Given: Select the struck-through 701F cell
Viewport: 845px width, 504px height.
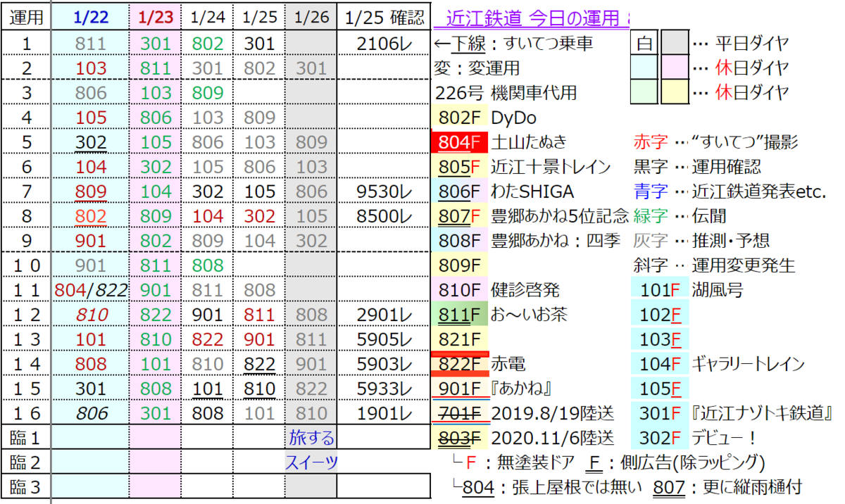Looking at the screenshot, I should (459, 413).
